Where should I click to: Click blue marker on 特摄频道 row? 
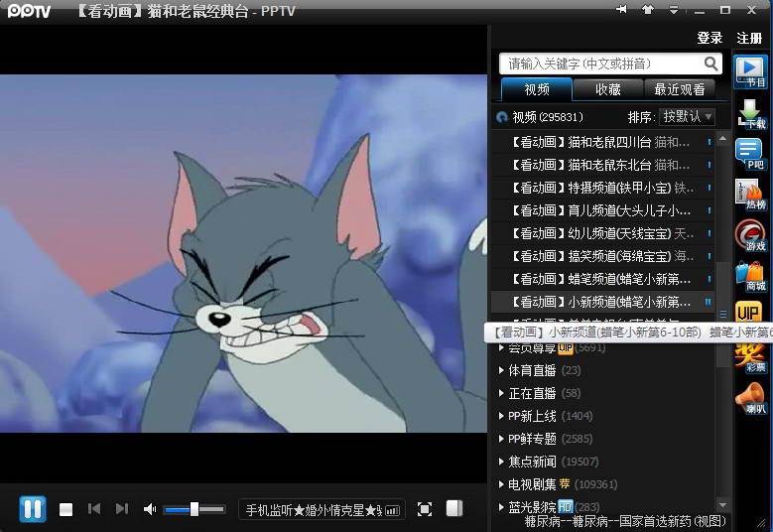tap(709, 188)
